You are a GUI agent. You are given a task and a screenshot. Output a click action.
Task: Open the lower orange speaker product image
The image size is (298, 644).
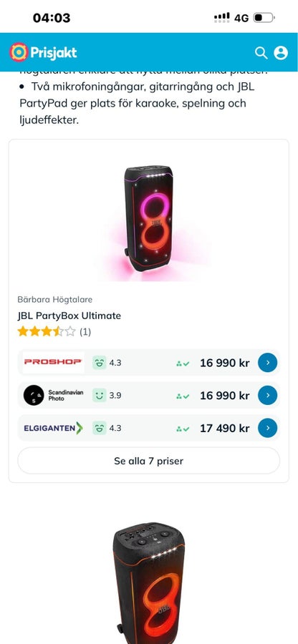149,583
